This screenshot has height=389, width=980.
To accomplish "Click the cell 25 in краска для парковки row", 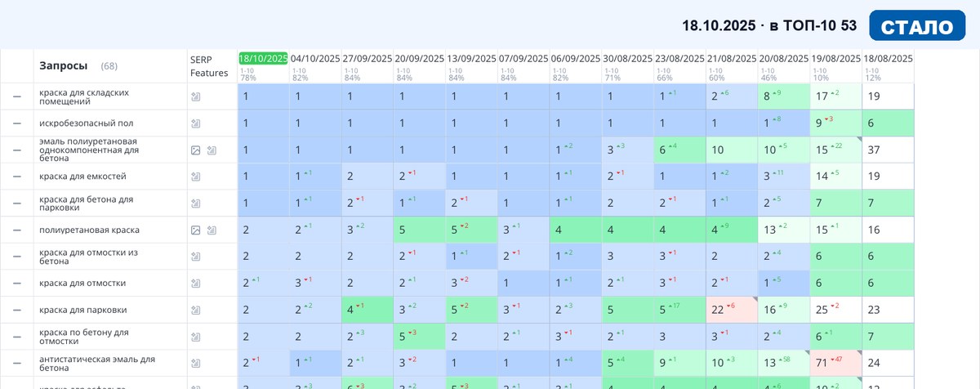I will (x=836, y=311).
